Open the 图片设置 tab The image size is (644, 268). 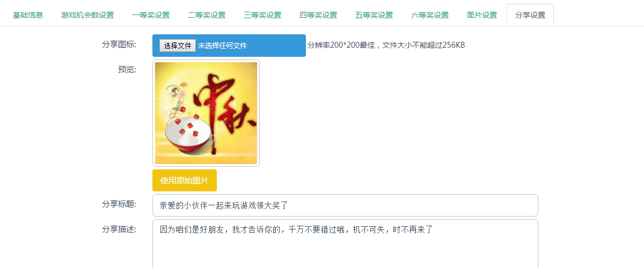point(482,15)
